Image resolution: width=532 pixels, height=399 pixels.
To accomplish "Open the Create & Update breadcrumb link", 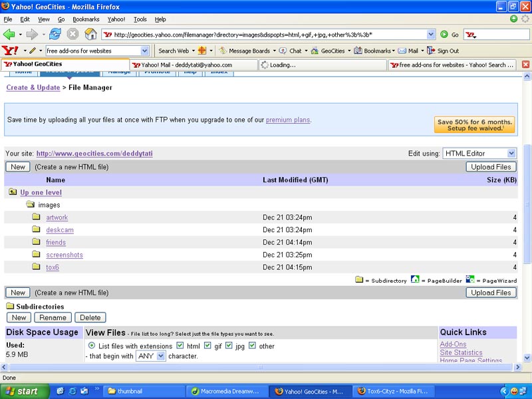I will point(33,88).
